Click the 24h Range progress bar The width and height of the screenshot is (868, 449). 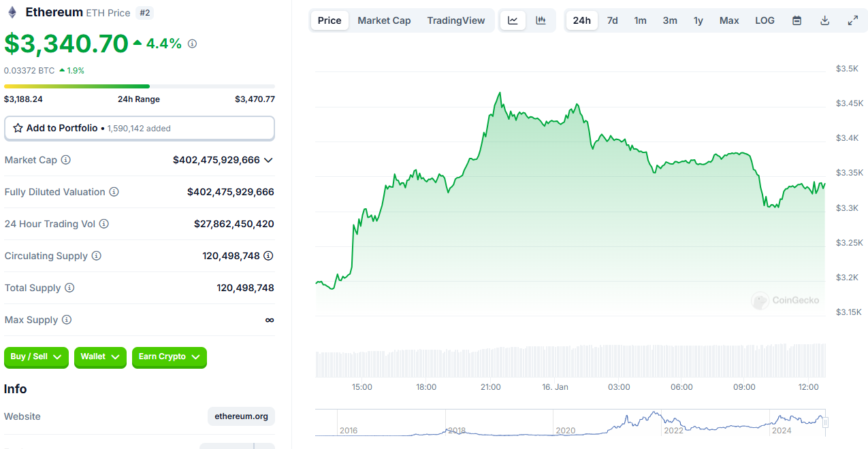pos(140,86)
